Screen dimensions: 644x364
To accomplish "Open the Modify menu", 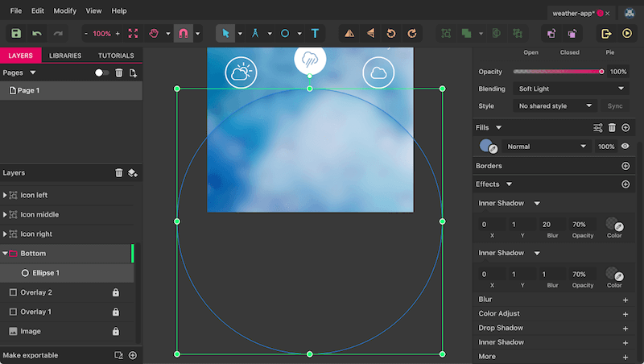I will click(x=65, y=11).
